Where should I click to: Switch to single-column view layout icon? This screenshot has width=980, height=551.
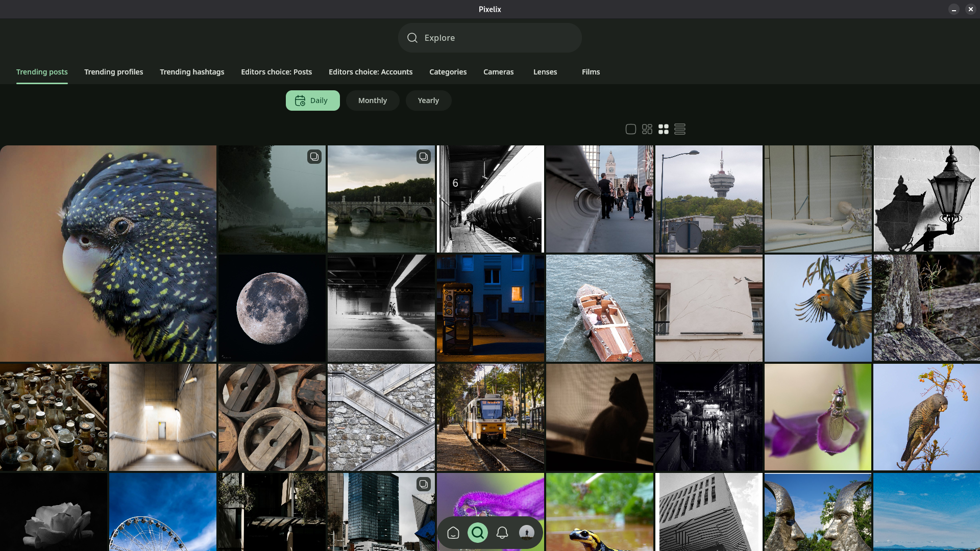(631, 129)
